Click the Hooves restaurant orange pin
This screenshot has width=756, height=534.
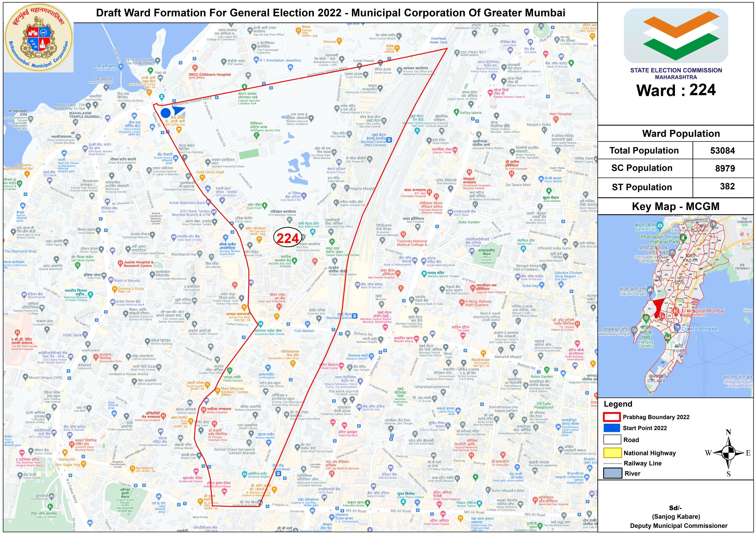tap(340, 41)
